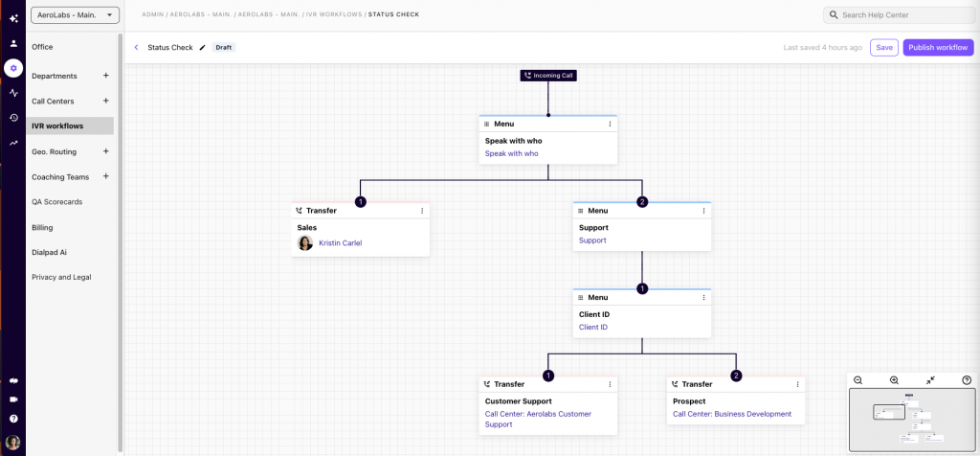Click the Publish workflow button
This screenshot has height=456, width=980.
click(937, 47)
